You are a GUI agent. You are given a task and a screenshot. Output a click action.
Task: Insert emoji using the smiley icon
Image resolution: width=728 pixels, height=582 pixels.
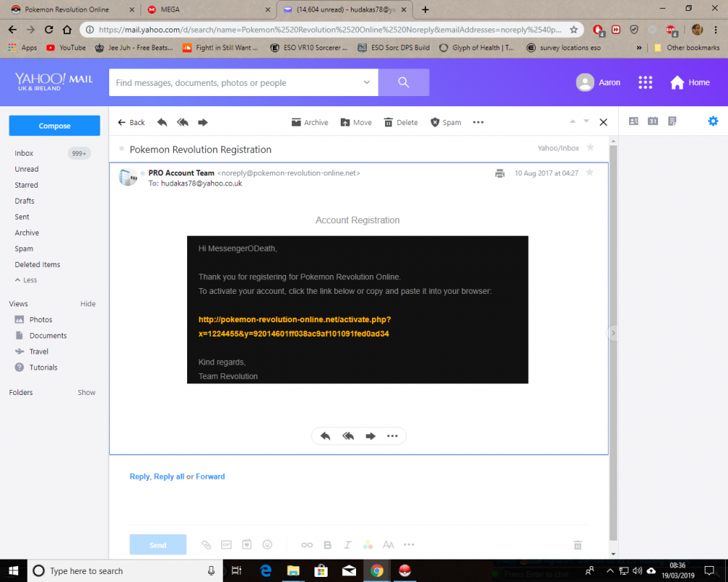pyautogui.click(x=267, y=544)
